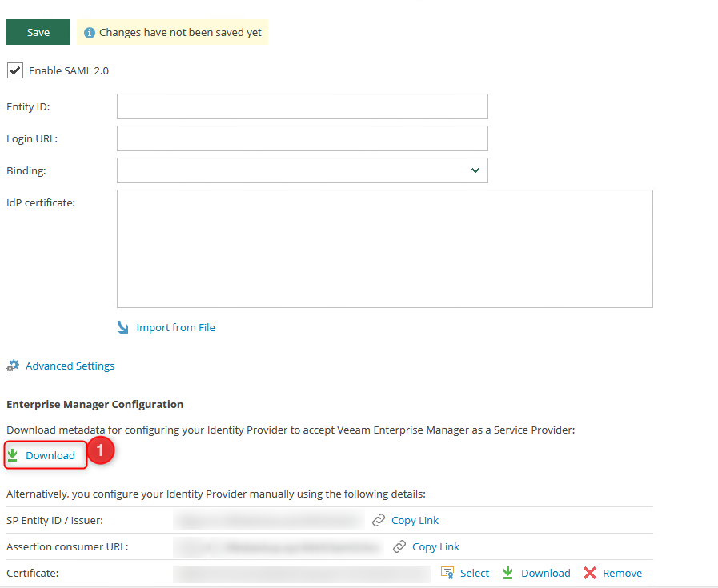718x588 pixels.
Task: Click the chain icon beside SP Entity ID
Action: click(379, 520)
